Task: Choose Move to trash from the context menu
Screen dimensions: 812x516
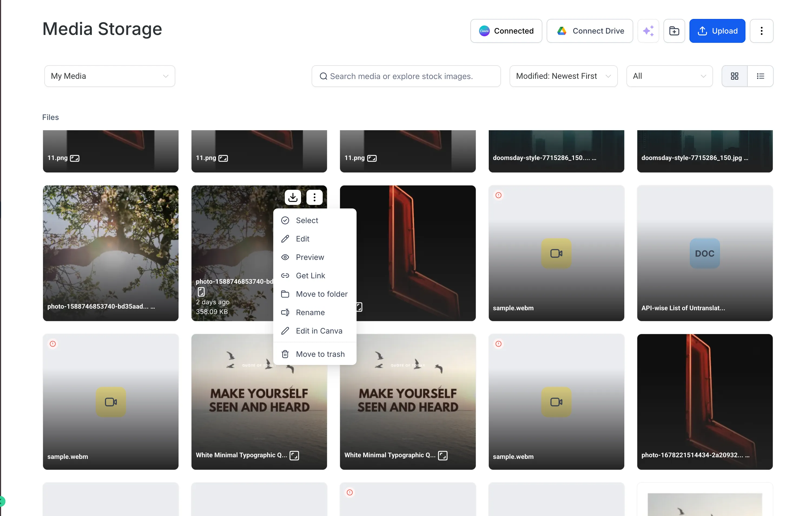Action: pyautogui.click(x=320, y=354)
